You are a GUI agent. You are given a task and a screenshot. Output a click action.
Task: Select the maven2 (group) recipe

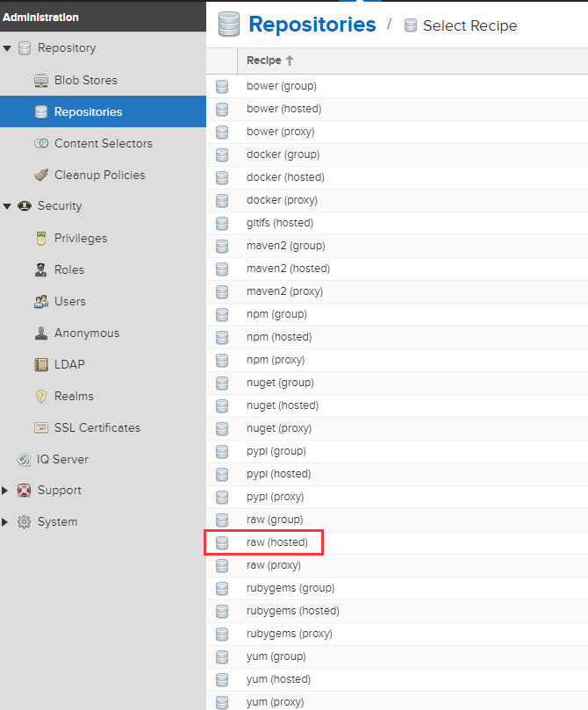click(x=397, y=246)
